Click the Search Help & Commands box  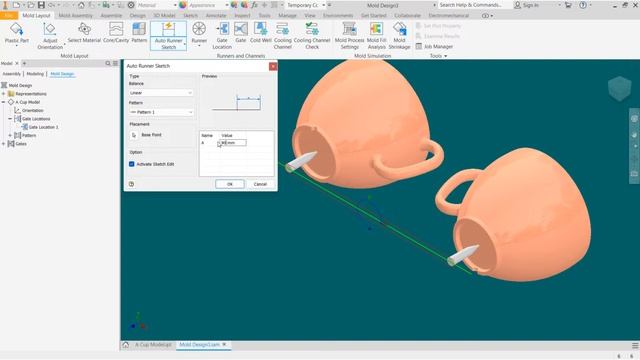click(x=475, y=5)
